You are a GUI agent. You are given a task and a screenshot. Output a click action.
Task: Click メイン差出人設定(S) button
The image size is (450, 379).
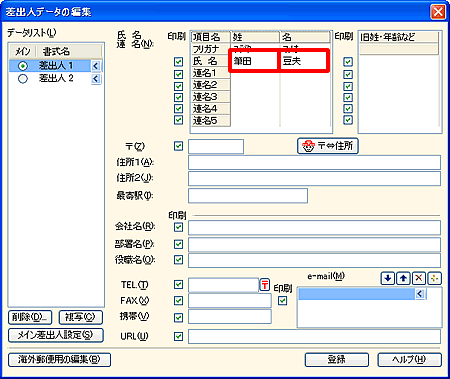tap(56, 335)
